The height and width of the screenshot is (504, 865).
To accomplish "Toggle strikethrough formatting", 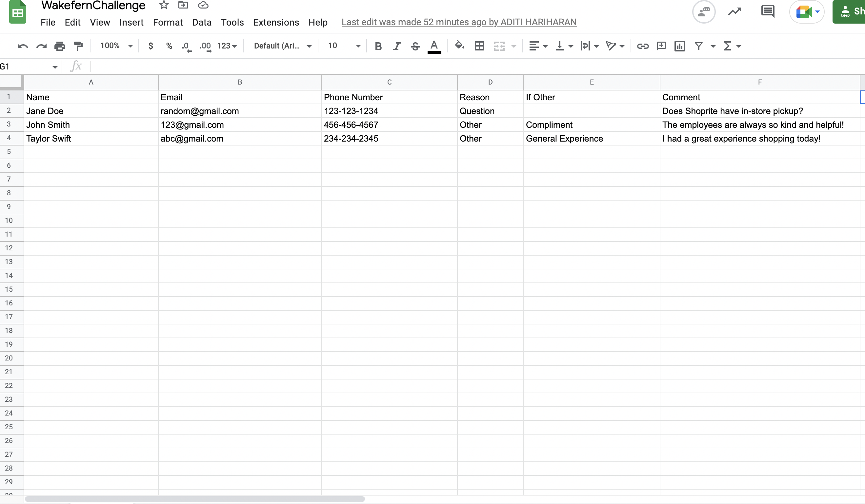I will point(415,46).
